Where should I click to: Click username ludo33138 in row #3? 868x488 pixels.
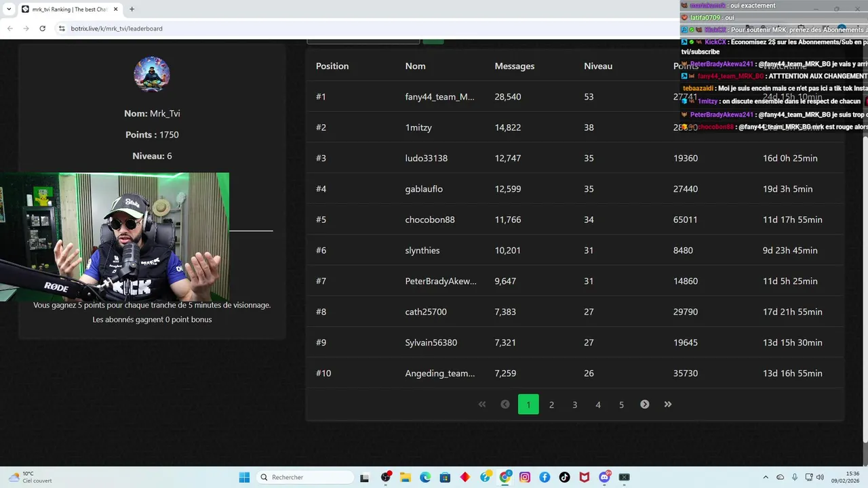click(x=427, y=158)
